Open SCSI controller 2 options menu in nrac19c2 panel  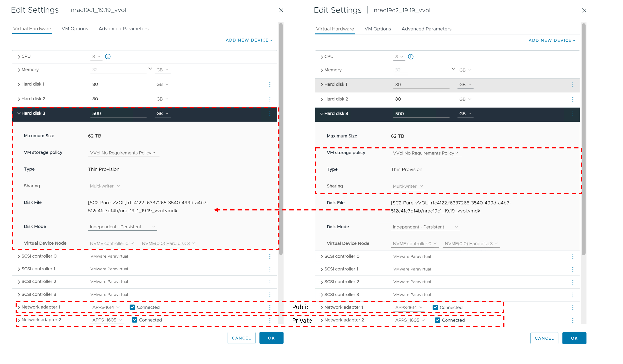573,282
